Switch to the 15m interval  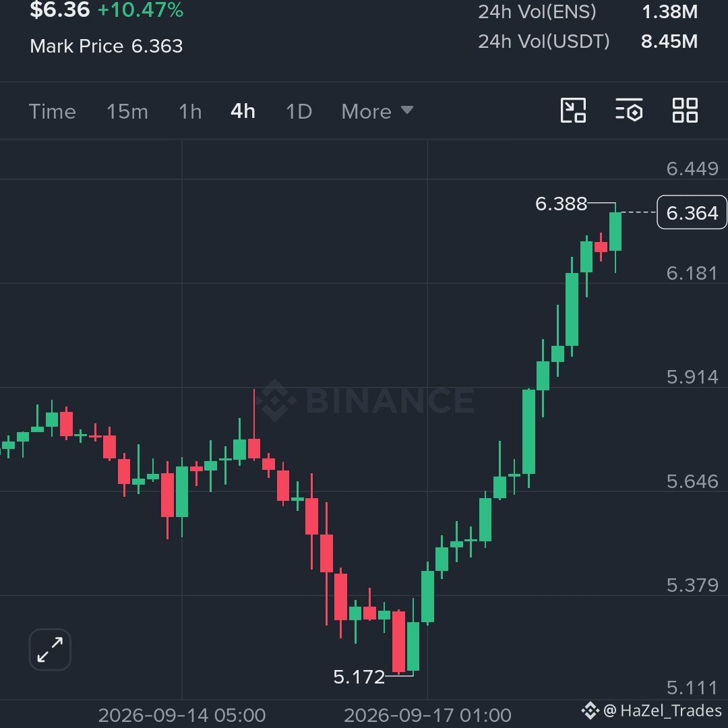[x=127, y=111]
